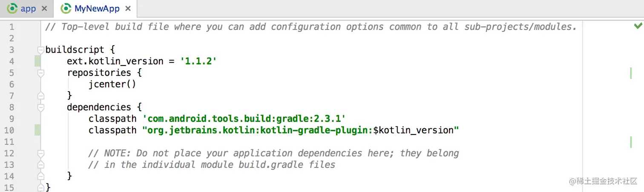644x192 pixels.
Task: Click the classpath keyword on line 10
Action: coord(112,130)
